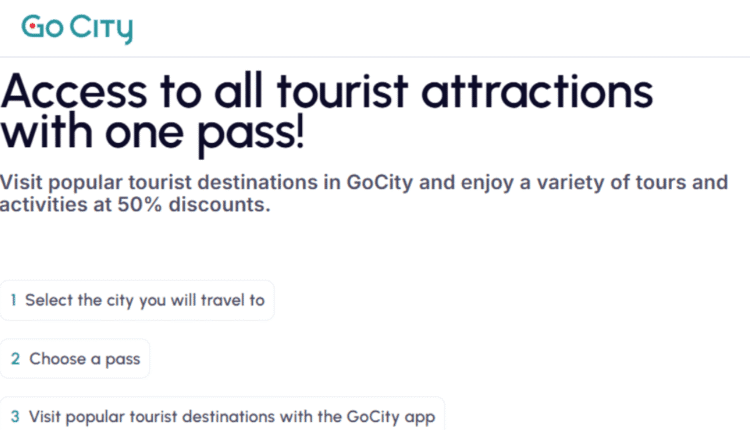The height and width of the screenshot is (430, 750).
Task: Click the Go City logo
Action: 77,29
